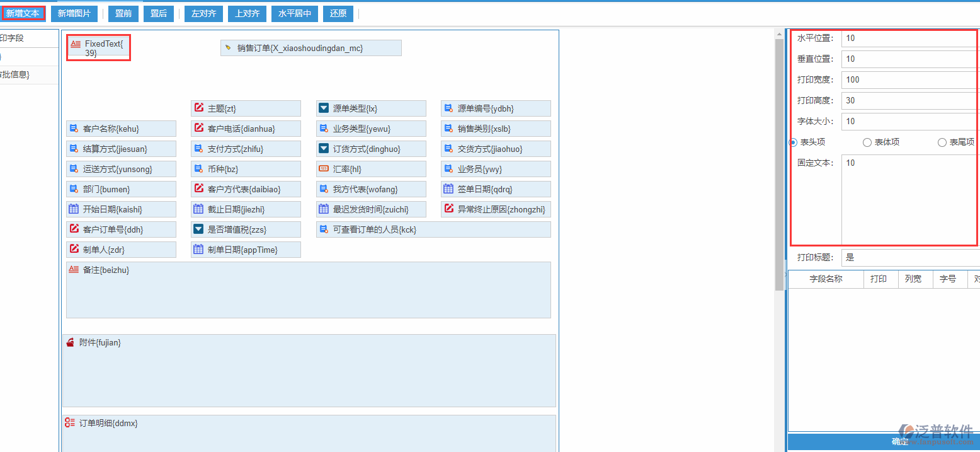
Task: Click the 订货方式{dinghuo} dropdown field
Action: (x=371, y=149)
